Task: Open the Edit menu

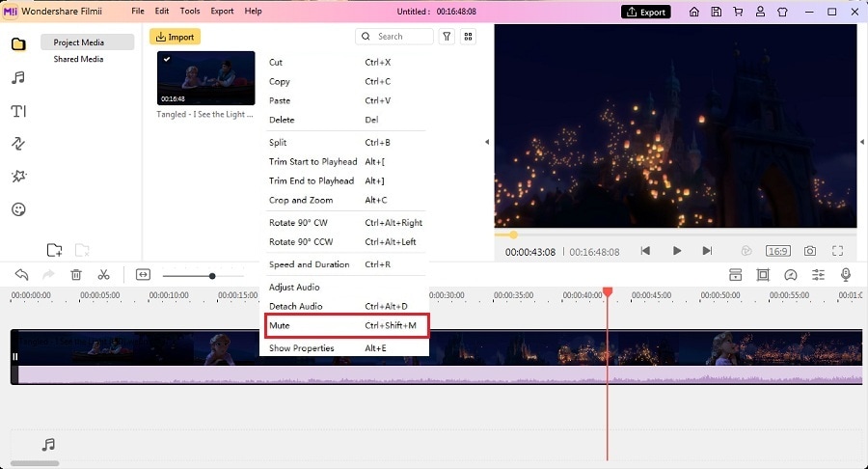Action: coord(162,11)
